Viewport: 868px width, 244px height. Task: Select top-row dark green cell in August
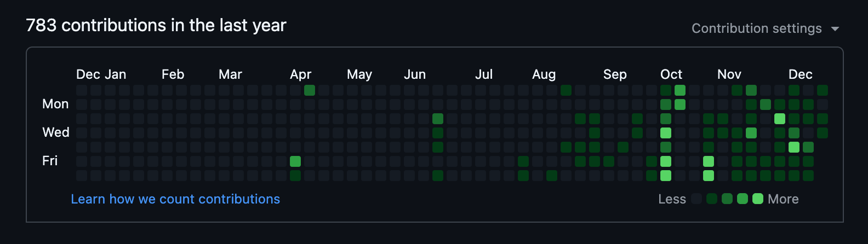tap(566, 90)
